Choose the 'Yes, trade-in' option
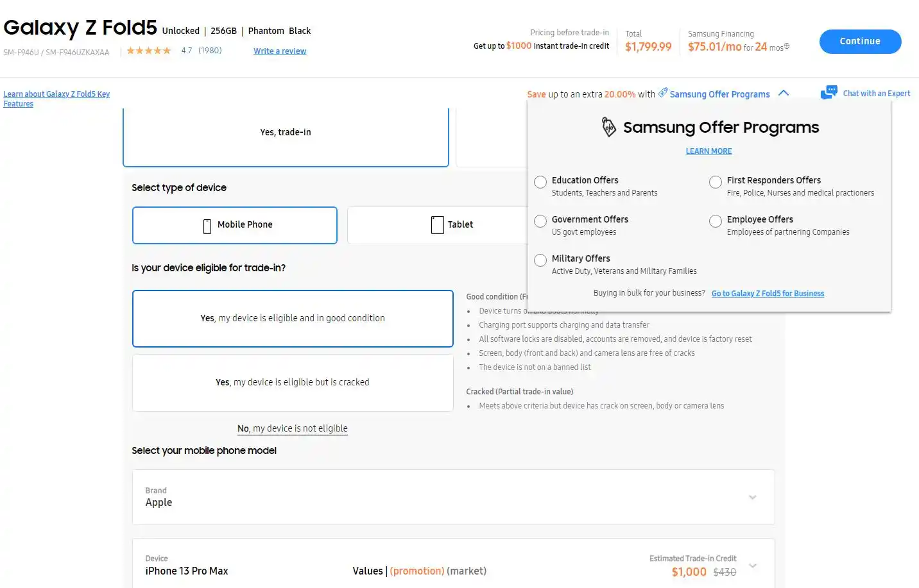919x588 pixels. click(286, 133)
